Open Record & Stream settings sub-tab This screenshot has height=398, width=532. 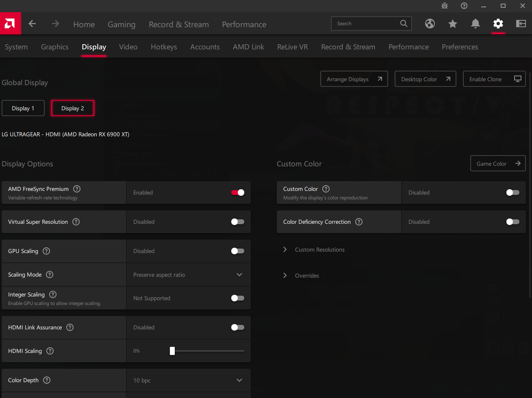348,47
